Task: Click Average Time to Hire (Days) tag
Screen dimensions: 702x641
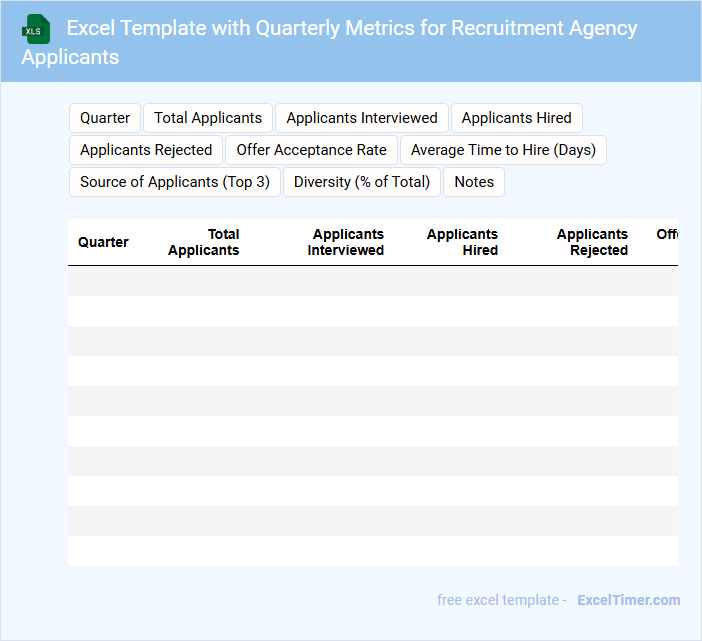Action: click(503, 150)
